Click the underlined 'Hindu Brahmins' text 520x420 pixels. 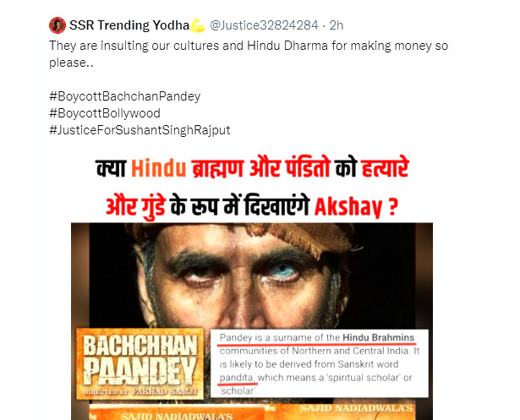point(379,338)
